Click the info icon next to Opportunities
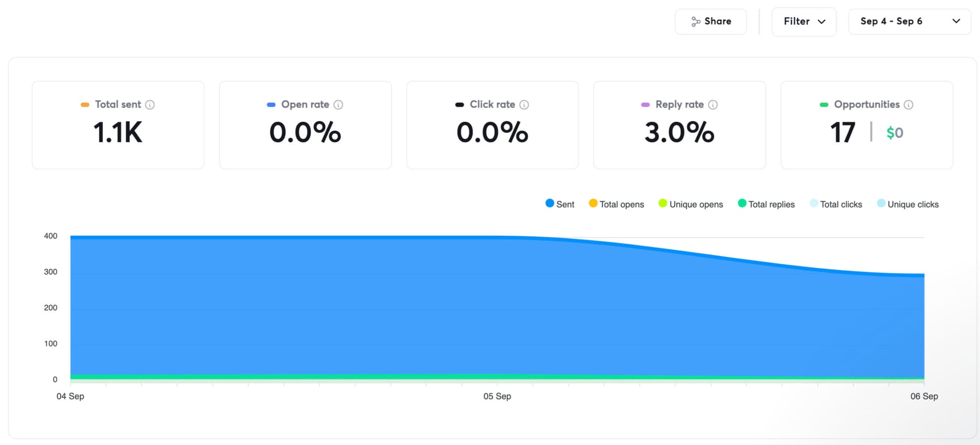This screenshot has width=980, height=445. (x=908, y=104)
